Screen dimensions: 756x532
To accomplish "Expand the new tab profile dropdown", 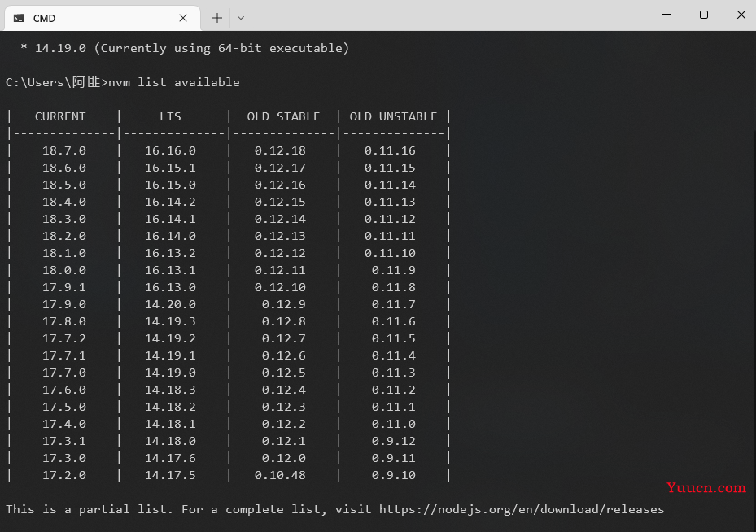I will coord(241,19).
